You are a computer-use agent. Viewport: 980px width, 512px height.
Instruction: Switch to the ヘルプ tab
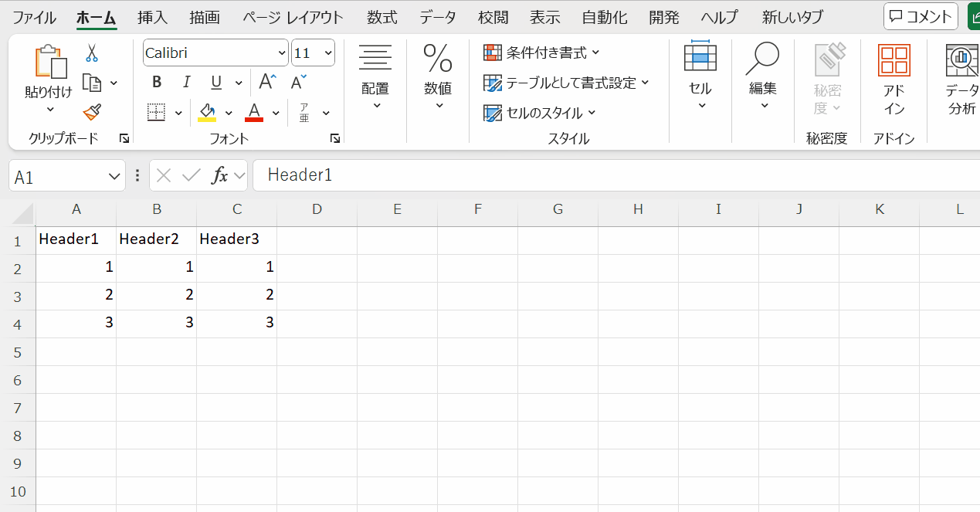pos(720,17)
